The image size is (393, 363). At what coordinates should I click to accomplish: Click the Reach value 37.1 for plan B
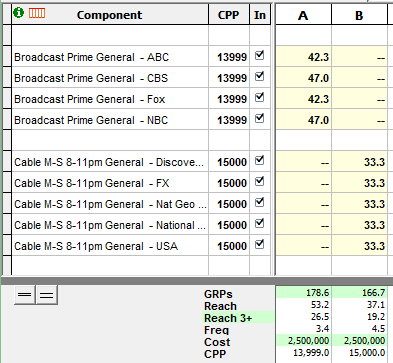[376, 305]
